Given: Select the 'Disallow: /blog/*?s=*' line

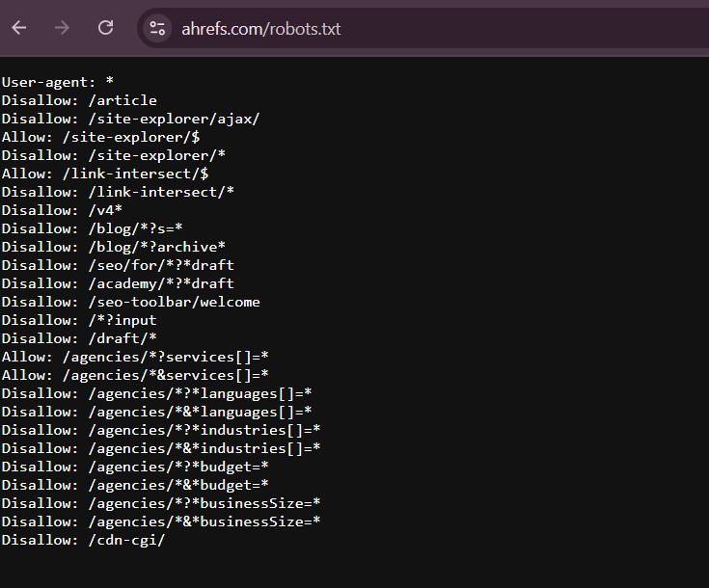Looking at the screenshot, I should click(92, 228).
